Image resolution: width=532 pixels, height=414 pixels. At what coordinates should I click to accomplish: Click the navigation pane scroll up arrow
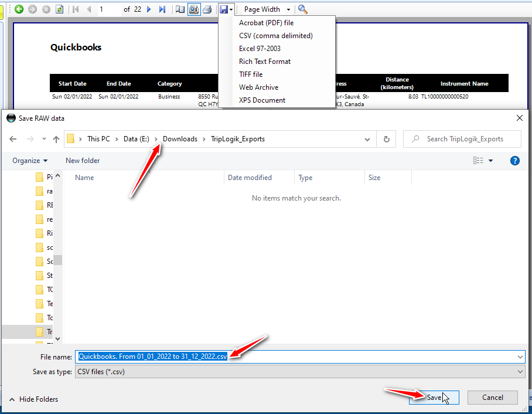[x=57, y=175]
